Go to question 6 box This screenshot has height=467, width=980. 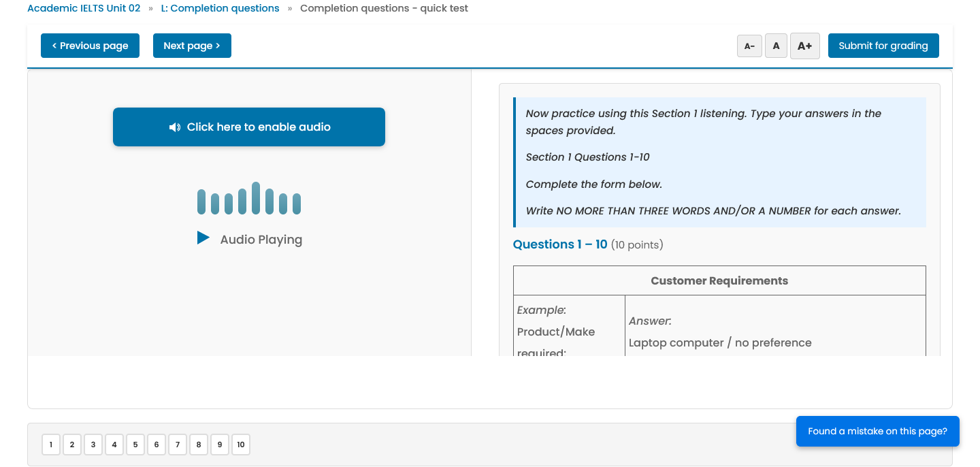tap(157, 445)
